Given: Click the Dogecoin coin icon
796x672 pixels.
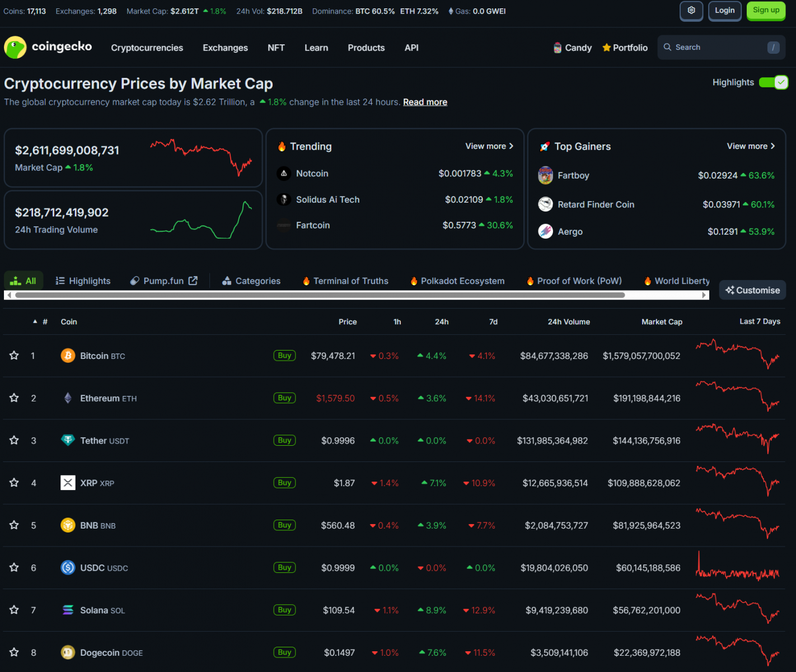Looking at the screenshot, I should [x=68, y=652].
